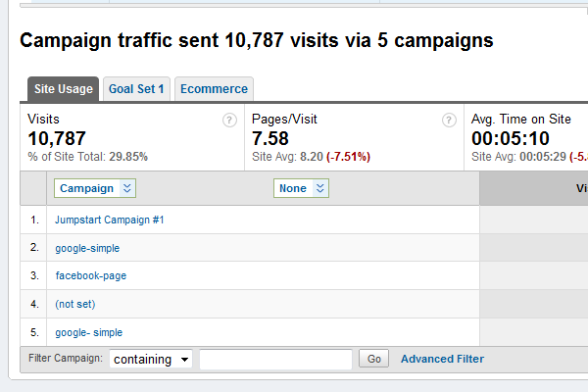Open the google- simple campaign in row 5

(89, 333)
